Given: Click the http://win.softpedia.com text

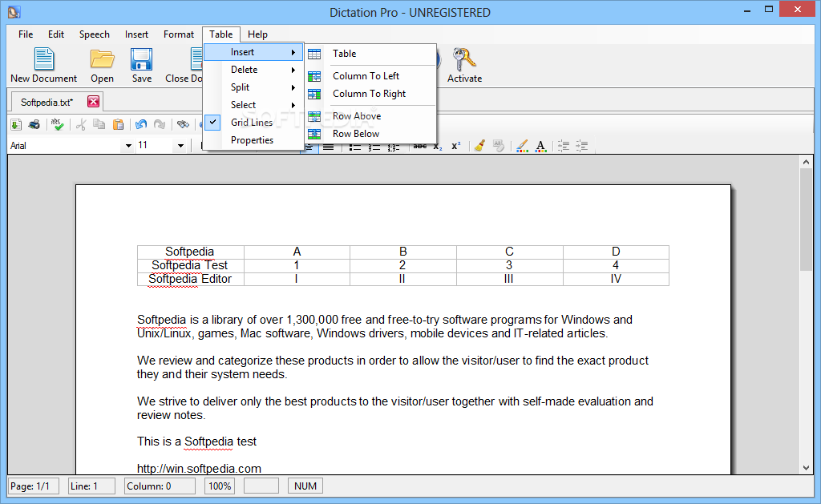Looking at the screenshot, I should [199, 469].
